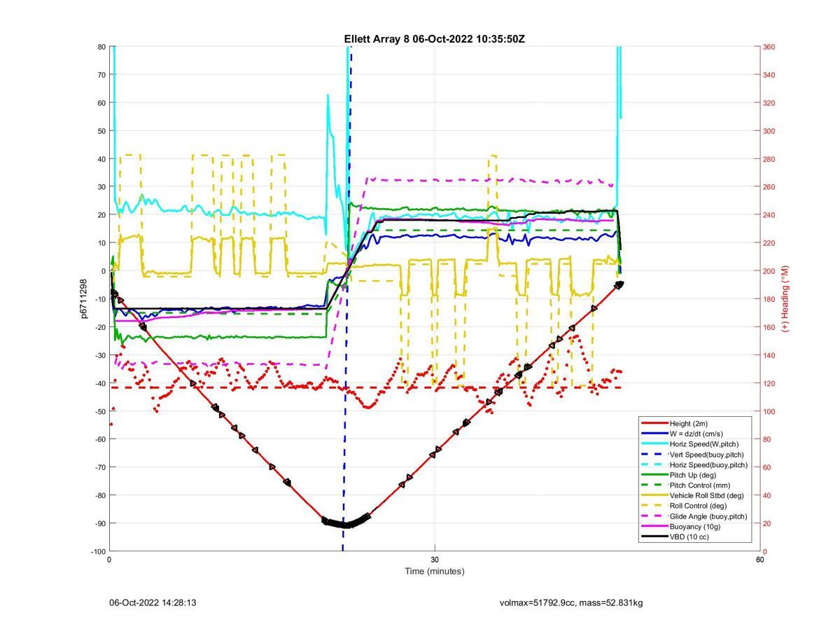Click the black marker cluster at dive bottom
The image size is (840, 620).
pos(346,522)
